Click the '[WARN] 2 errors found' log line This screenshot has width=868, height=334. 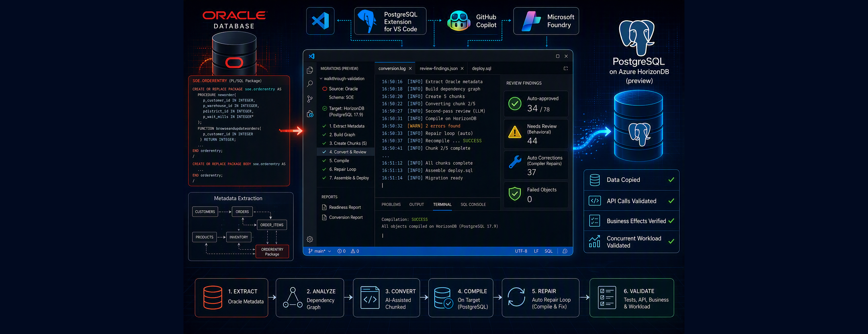click(421, 126)
